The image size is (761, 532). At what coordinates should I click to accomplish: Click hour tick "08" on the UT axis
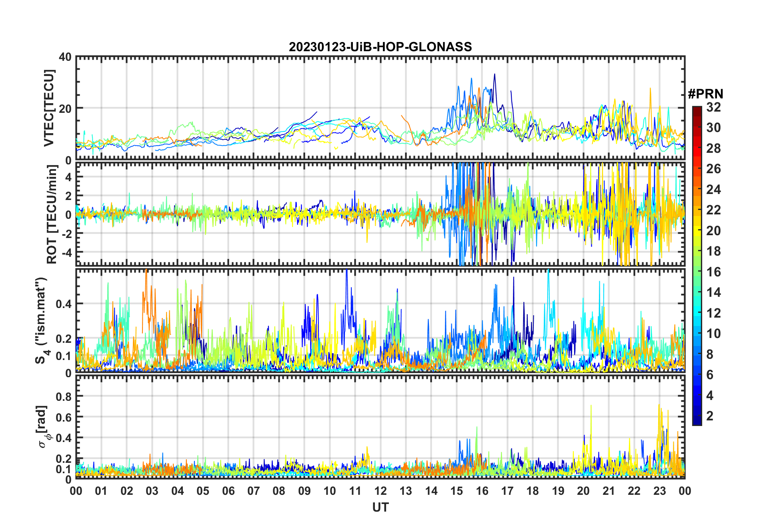[279, 491]
